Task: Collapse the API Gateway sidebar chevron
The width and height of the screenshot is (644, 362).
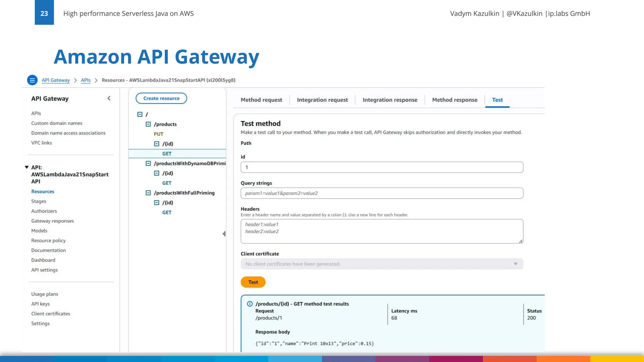Action: pos(109,98)
